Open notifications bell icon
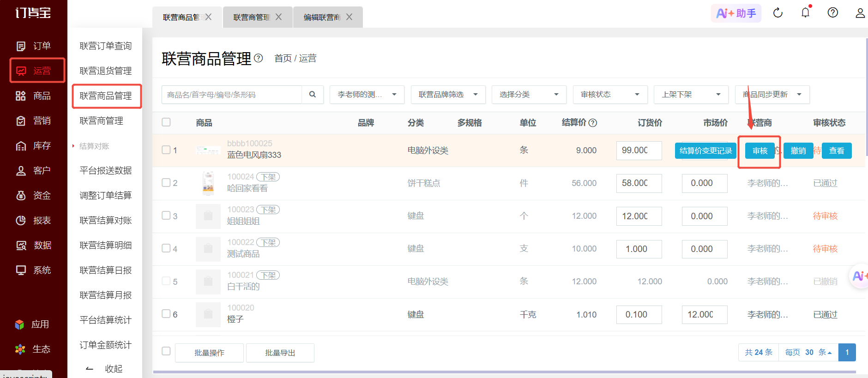Screen dimensions: 868x378 pyautogui.click(x=806, y=12)
